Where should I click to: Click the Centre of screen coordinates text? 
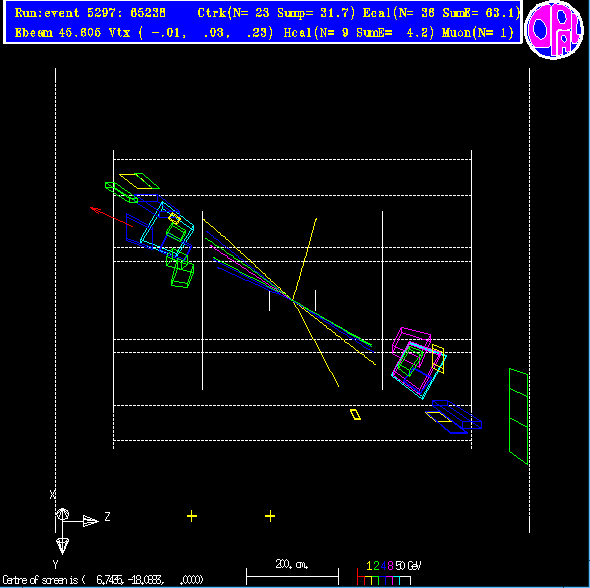pos(102,580)
